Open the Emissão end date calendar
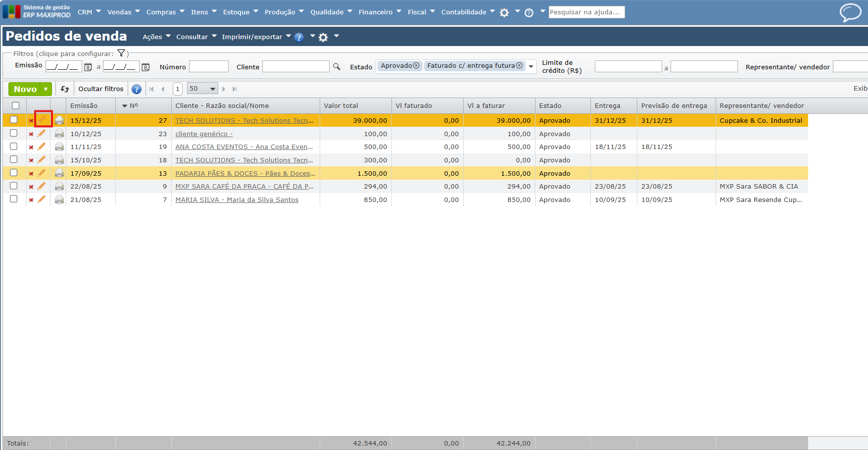Screen dimensions: 868x450 pos(145,67)
